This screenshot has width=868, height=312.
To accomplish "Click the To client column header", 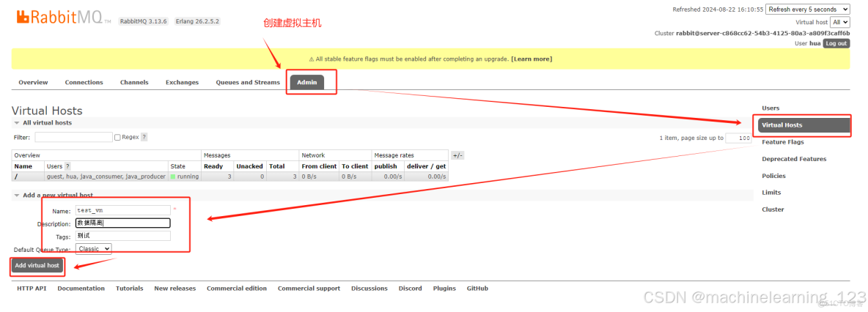I will click(355, 166).
